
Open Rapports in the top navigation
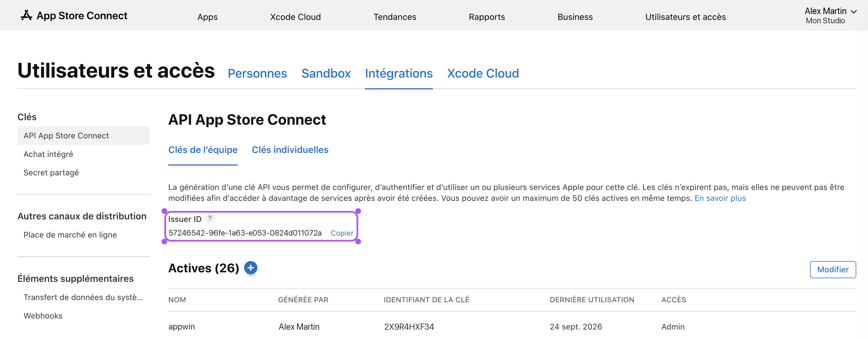[x=487, y=17]
